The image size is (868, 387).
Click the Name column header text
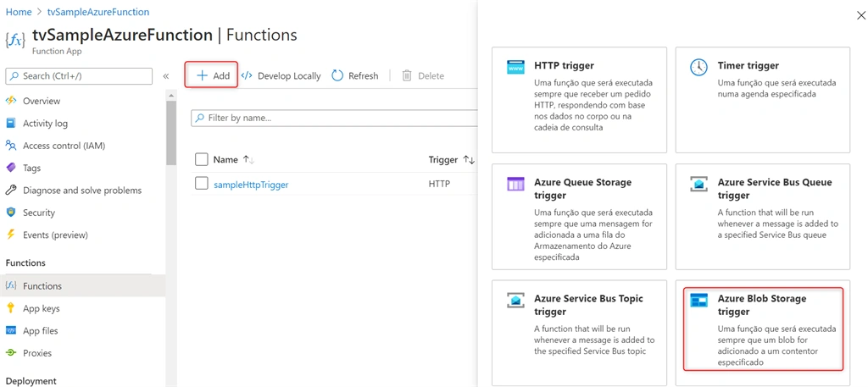click(x=225, y=160)
